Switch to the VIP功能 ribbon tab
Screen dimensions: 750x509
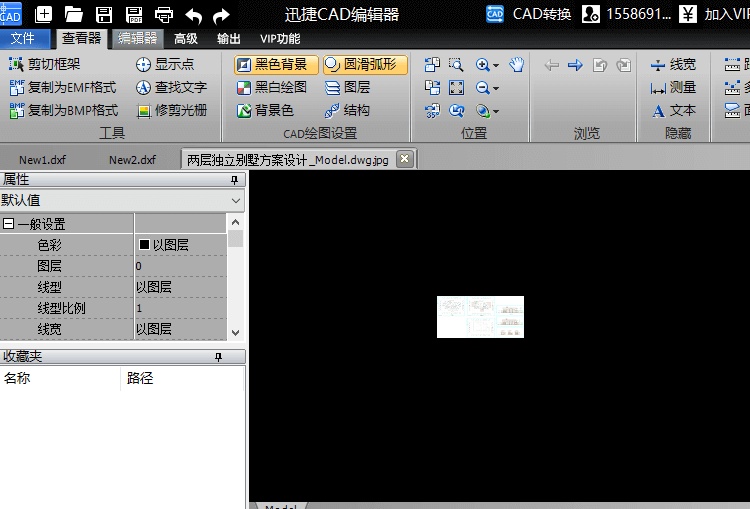[x=280, y=39]
